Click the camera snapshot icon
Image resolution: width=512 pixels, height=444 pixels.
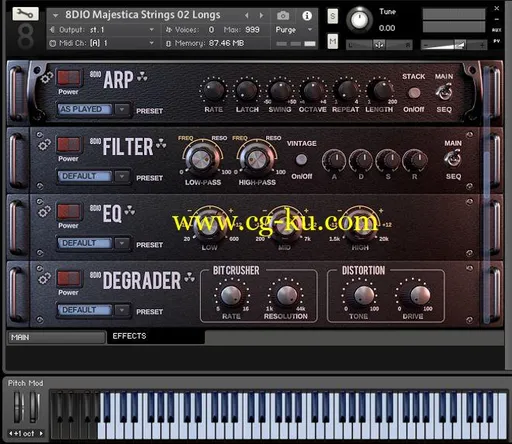coord(283,15)
